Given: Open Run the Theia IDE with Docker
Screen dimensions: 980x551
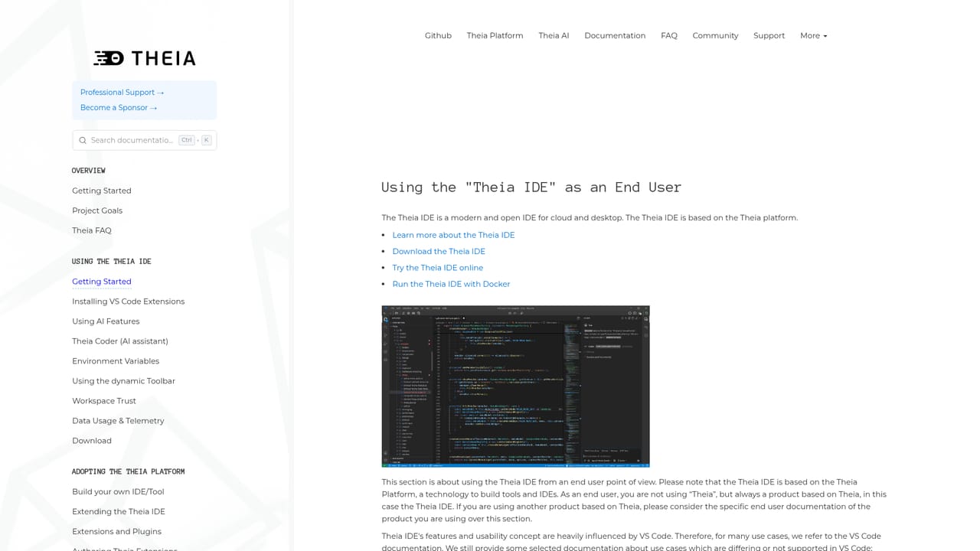Looking at the screenshot, I should click(x=451, y=284).
